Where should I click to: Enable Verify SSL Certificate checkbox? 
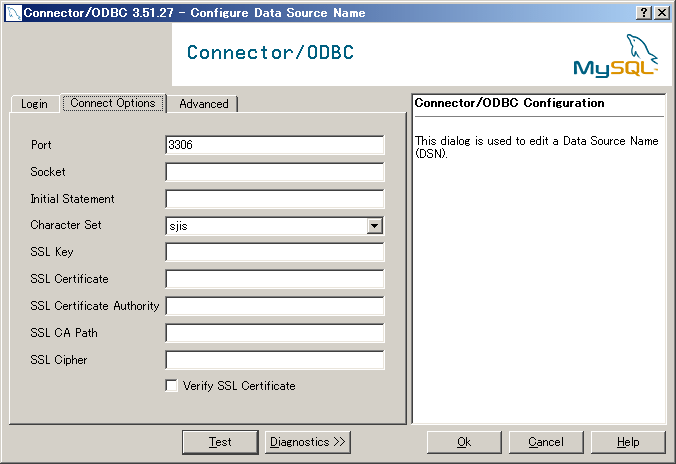click(x=172, y=386)
